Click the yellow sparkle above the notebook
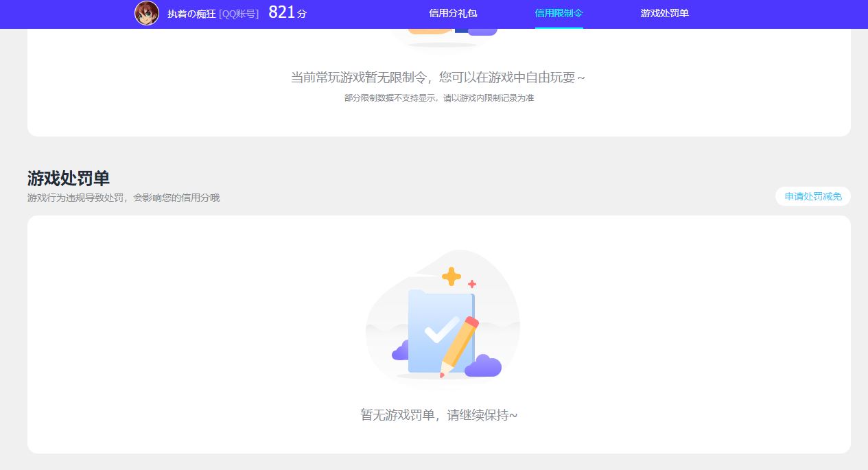The width and height of the screenshot is (868, 470). tap(451, 277)
